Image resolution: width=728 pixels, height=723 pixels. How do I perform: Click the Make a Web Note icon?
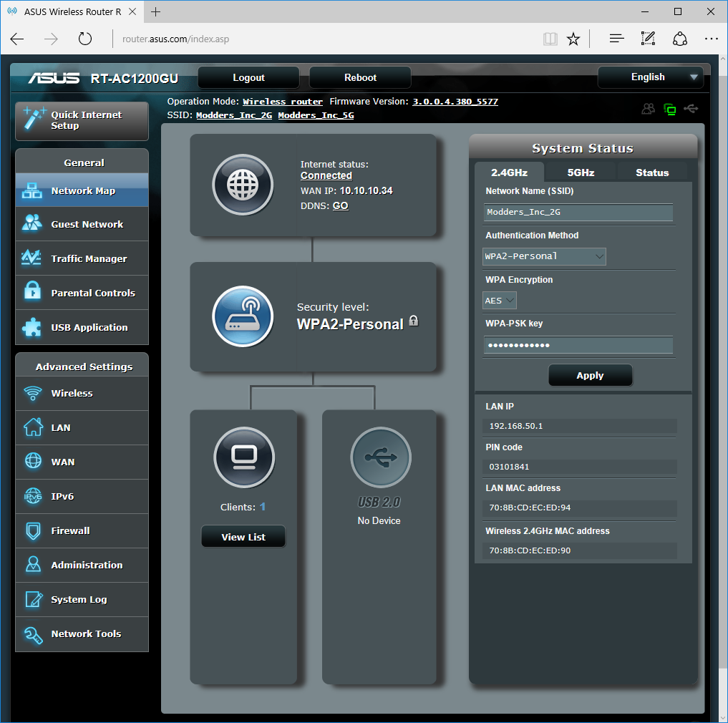point(648,39)
